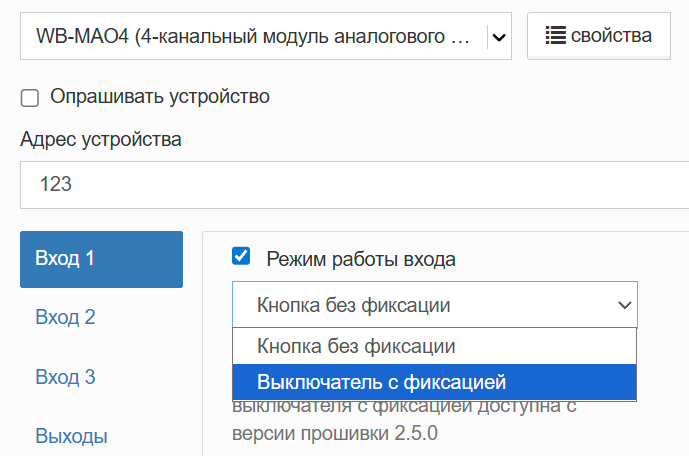Click the свойства button
The height and width of the screenshot is (456, 689).
tap(599, 36)
